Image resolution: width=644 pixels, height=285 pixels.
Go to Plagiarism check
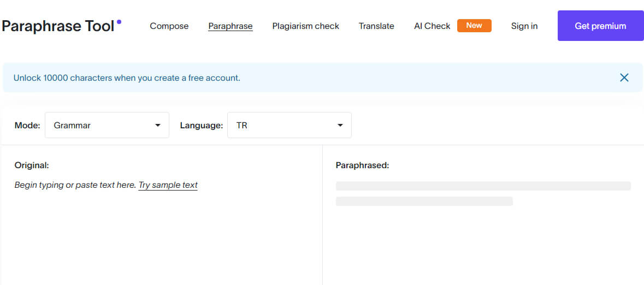coord(305,26)
